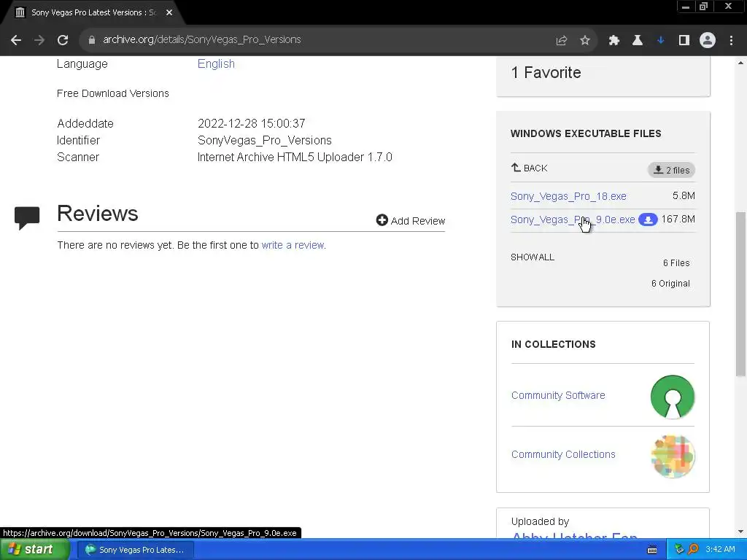Click Internet Archive HTML5 Uploader 1.7.0 text
Screen dimensions: 747x560
click(295, 157)
